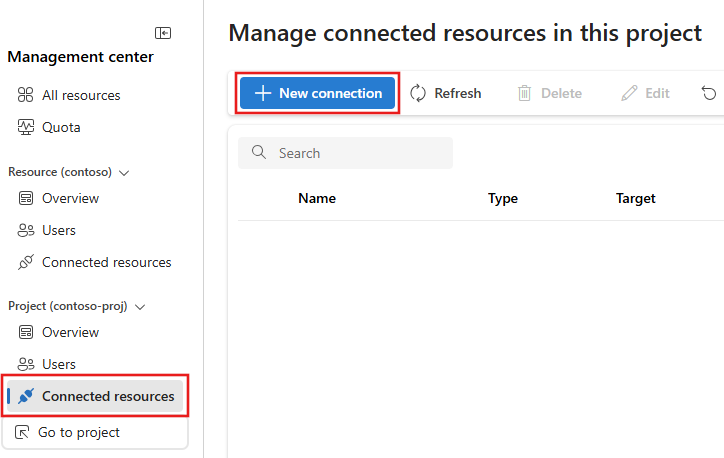Collapse the Project (contoso-proj) section

pos(141,306)
